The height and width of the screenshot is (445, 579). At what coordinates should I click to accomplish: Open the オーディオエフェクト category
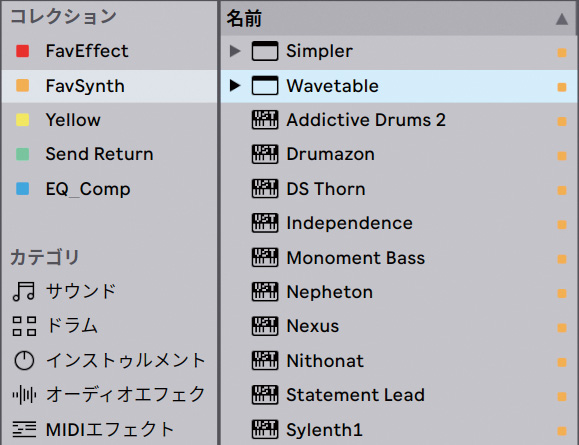pyautogui.click(x=109, y=395)
